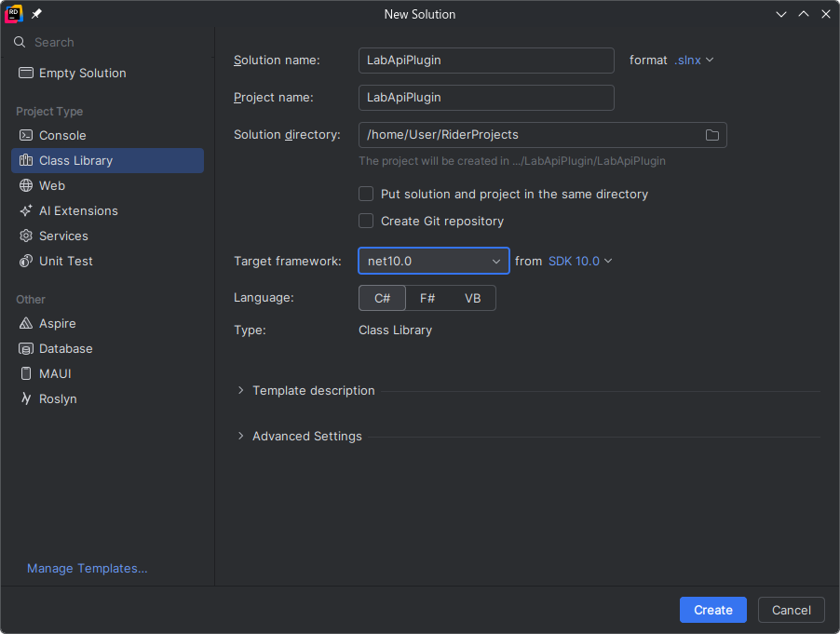Close the New Solution dialog

tap(825, 15)
